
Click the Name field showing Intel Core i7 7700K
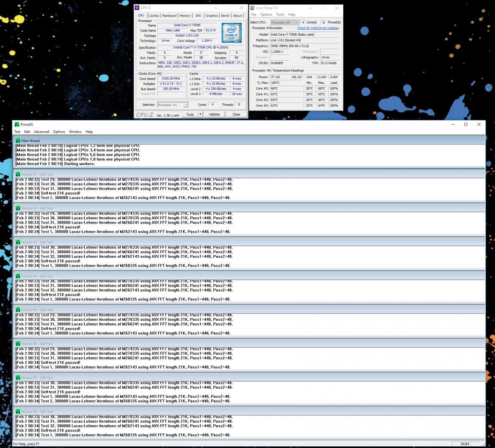tap(187, 25)
